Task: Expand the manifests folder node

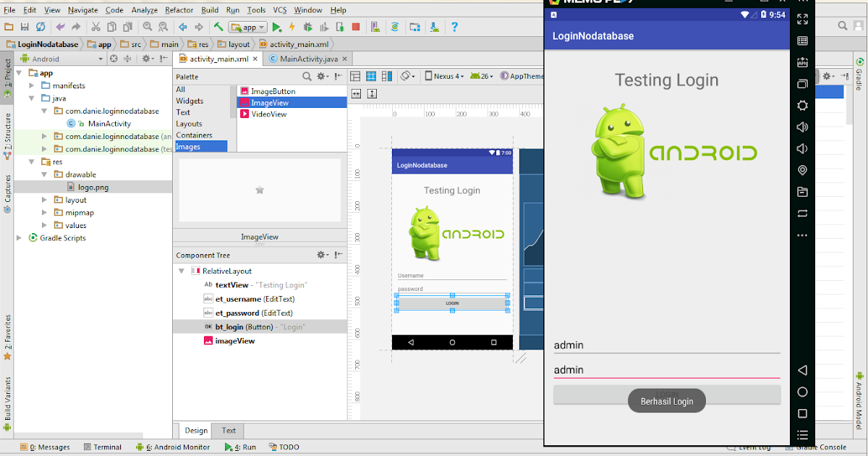Action: click(32, 85)
